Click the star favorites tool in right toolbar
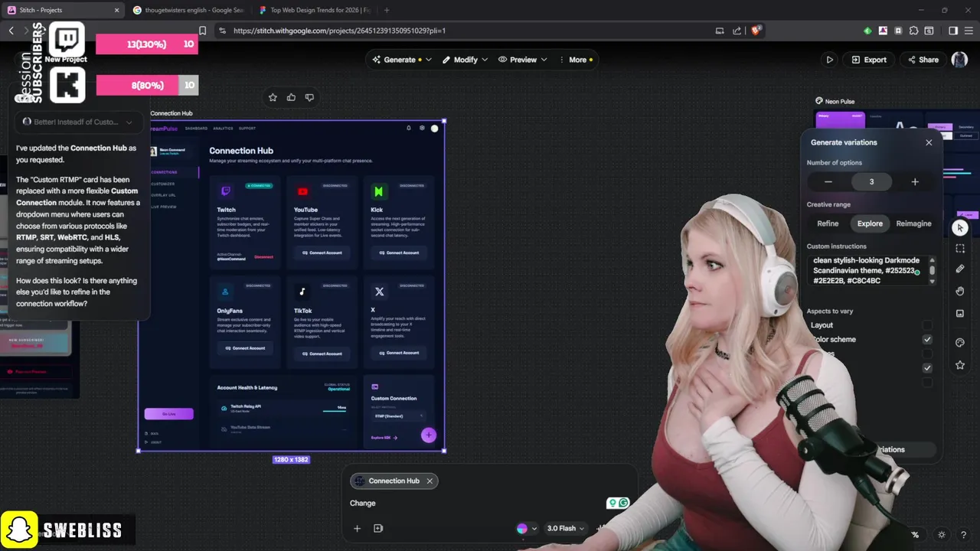The image size is (980, 551). [x=960, y=365]
